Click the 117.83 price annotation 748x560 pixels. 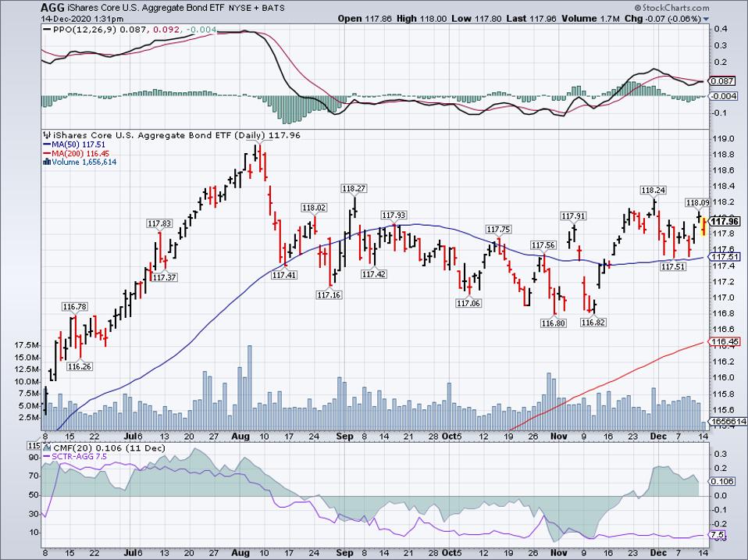[x=159, y=223]
